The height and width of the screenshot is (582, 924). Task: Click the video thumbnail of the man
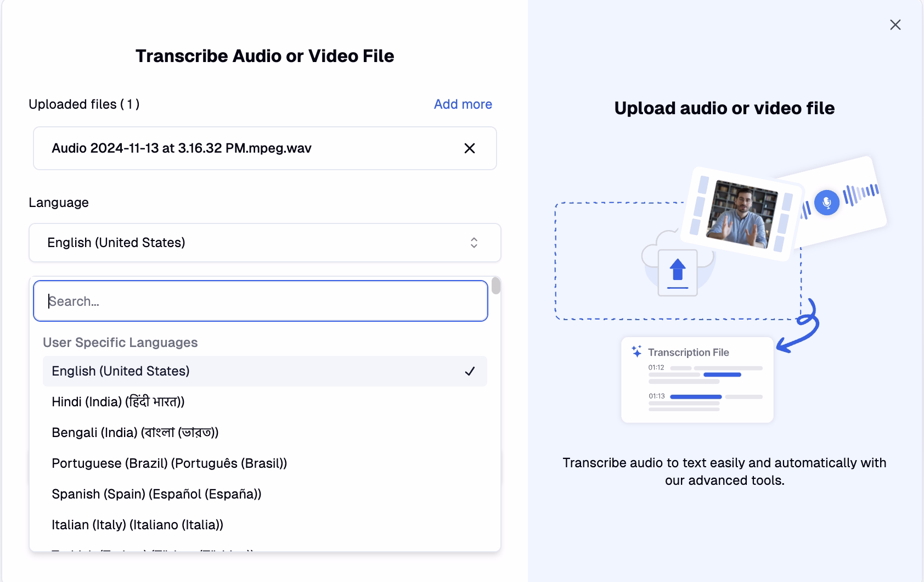point(742,213)
